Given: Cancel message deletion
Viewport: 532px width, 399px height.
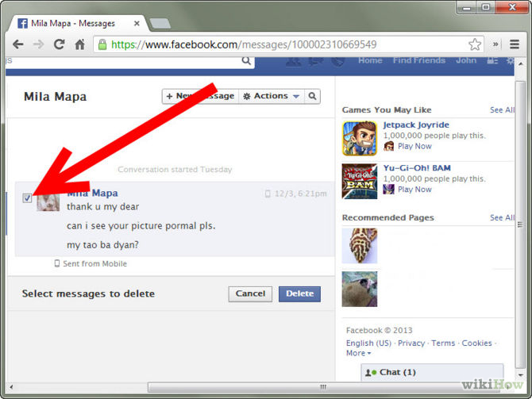Looking at the screenshot, I should pyautogui.click(x=250, y=293).
